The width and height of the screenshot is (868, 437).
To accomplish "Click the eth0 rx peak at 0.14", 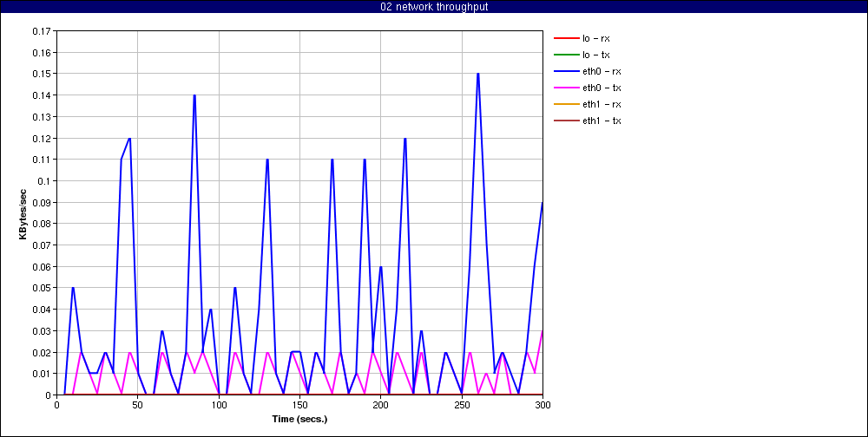I will (x=194, y=95).
